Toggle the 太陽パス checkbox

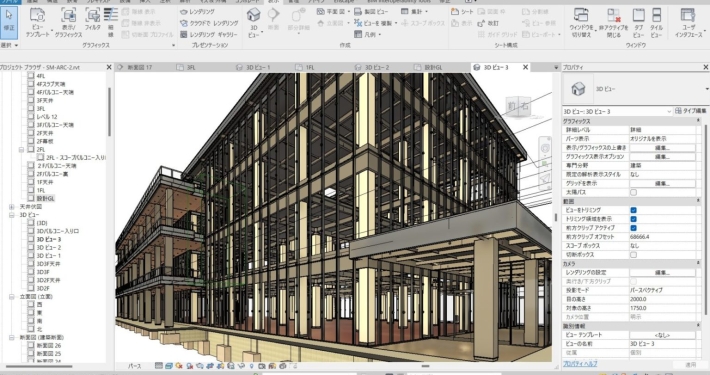pos(633,192)
